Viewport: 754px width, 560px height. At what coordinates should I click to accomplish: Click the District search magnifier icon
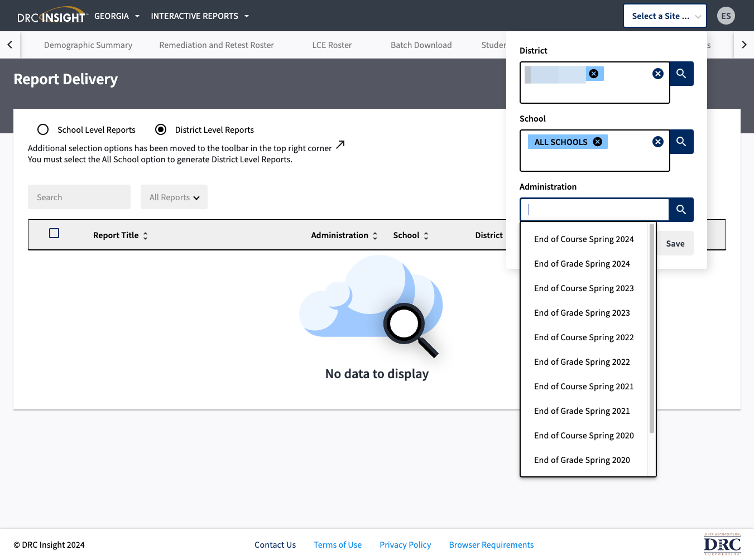[x=681, y=74]
